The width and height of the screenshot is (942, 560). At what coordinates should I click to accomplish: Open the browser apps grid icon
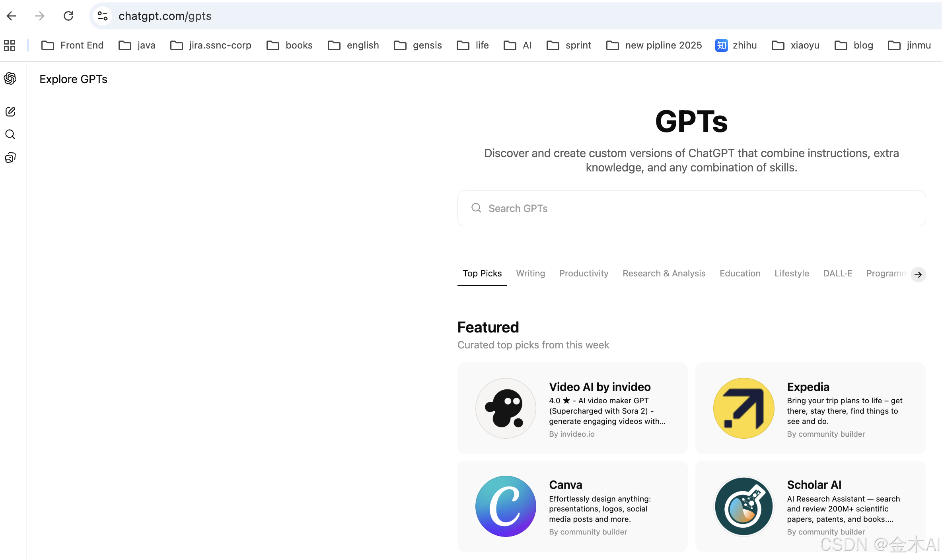[x=10, y=45]
